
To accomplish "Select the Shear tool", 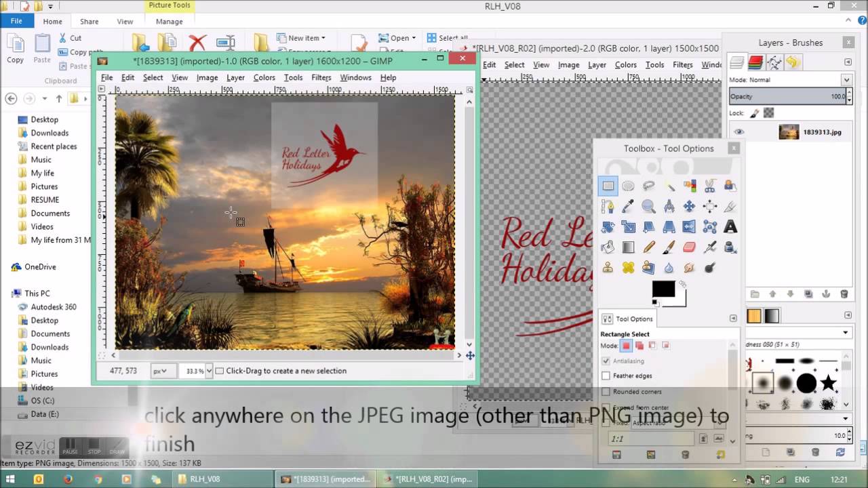I will click(649, 227).
